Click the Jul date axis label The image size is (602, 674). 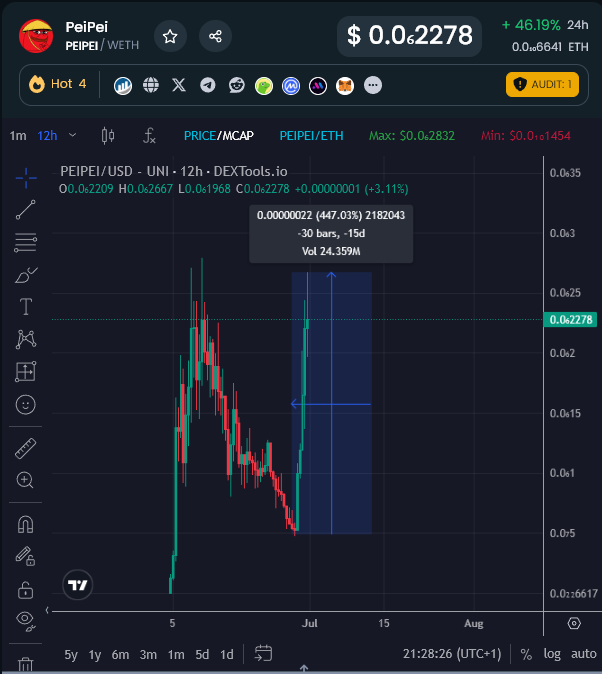(310, 623)
